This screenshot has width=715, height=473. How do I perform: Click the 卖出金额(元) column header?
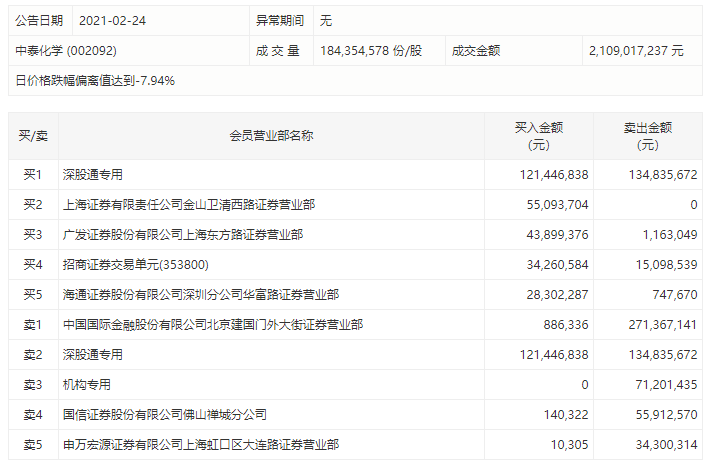point(648,136)
